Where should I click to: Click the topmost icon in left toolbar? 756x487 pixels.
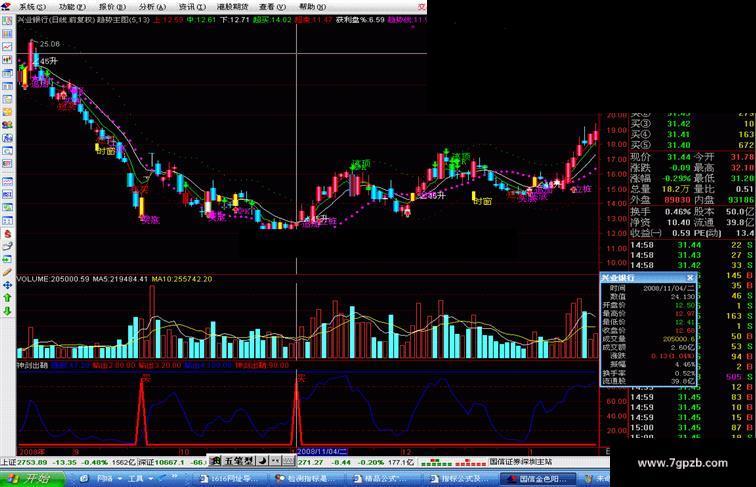[7, 21]
